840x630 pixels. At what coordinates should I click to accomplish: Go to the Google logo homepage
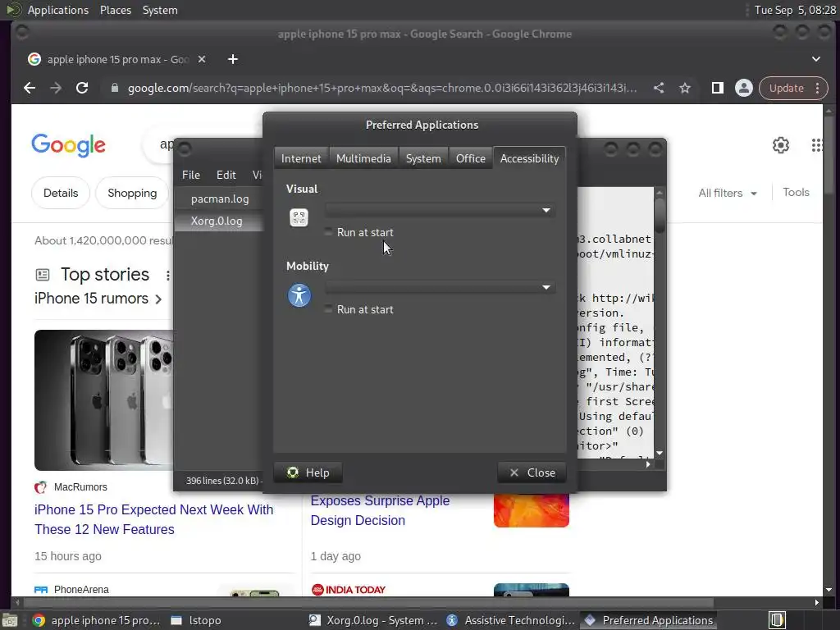tap(69, 145)
